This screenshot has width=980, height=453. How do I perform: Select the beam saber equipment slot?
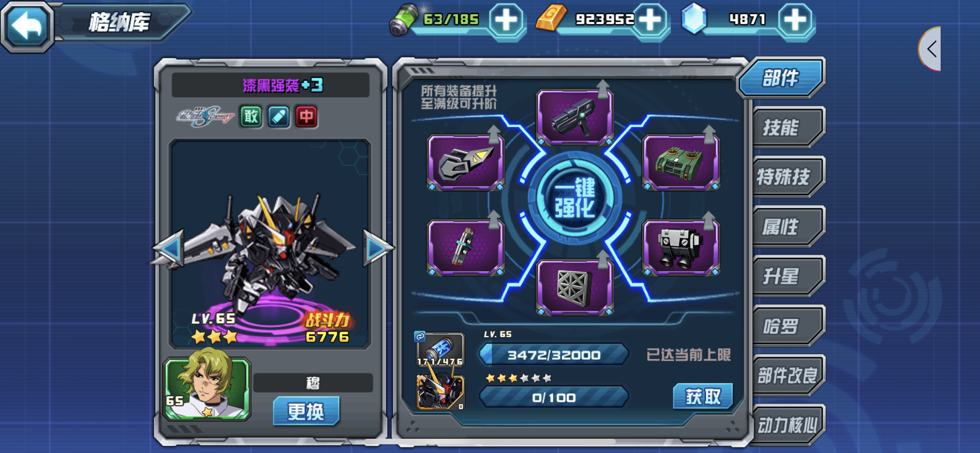tap(465, 247)
